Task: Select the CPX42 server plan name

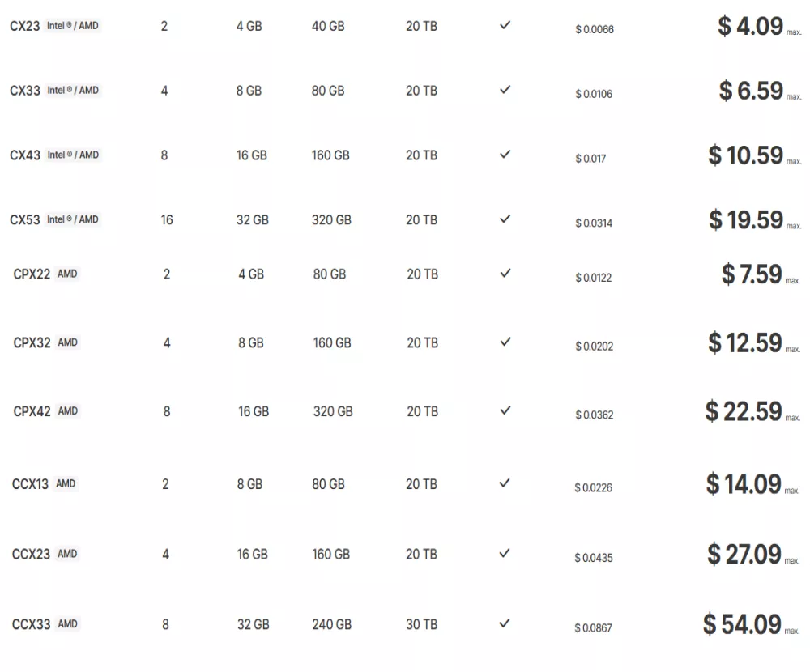Action: coord(32,411)
